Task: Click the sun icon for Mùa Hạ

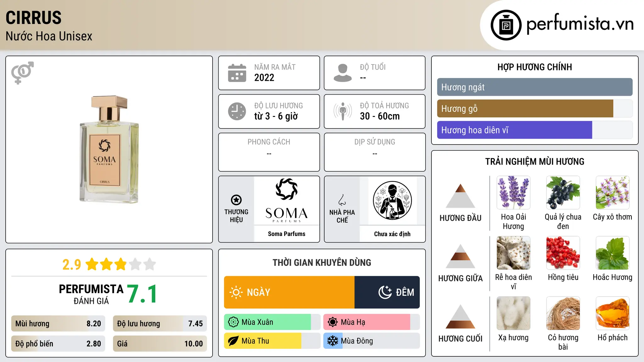Action: pyautogui.click(x=333, y=322)
